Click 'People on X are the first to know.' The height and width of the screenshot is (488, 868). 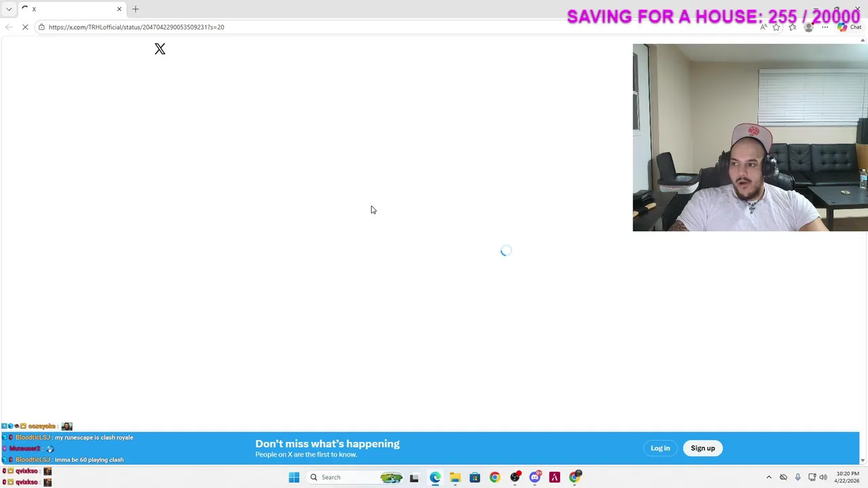tap(306, 455)
